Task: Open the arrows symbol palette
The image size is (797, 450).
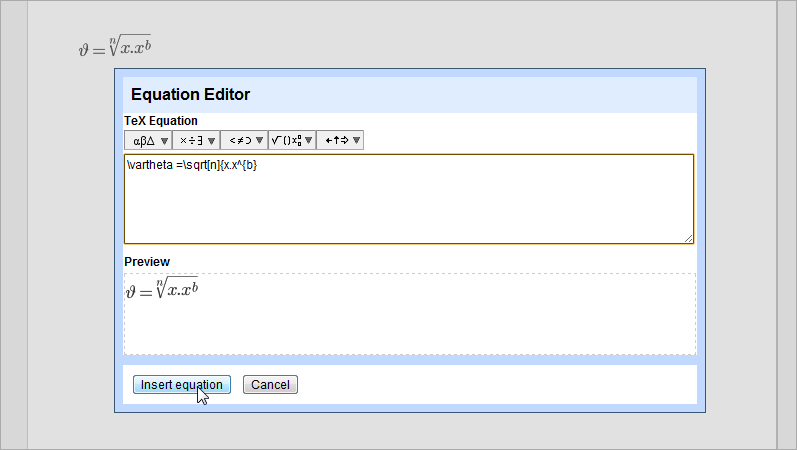Action: [x=335, y=141]
